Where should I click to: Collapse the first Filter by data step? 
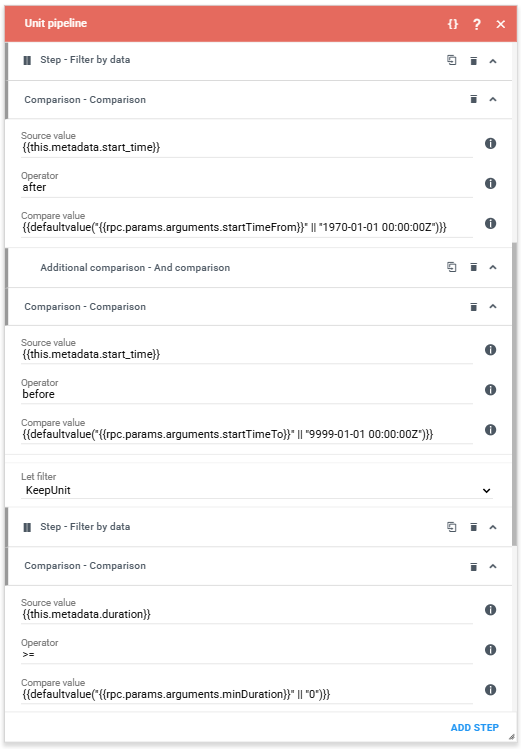point(493,61)
